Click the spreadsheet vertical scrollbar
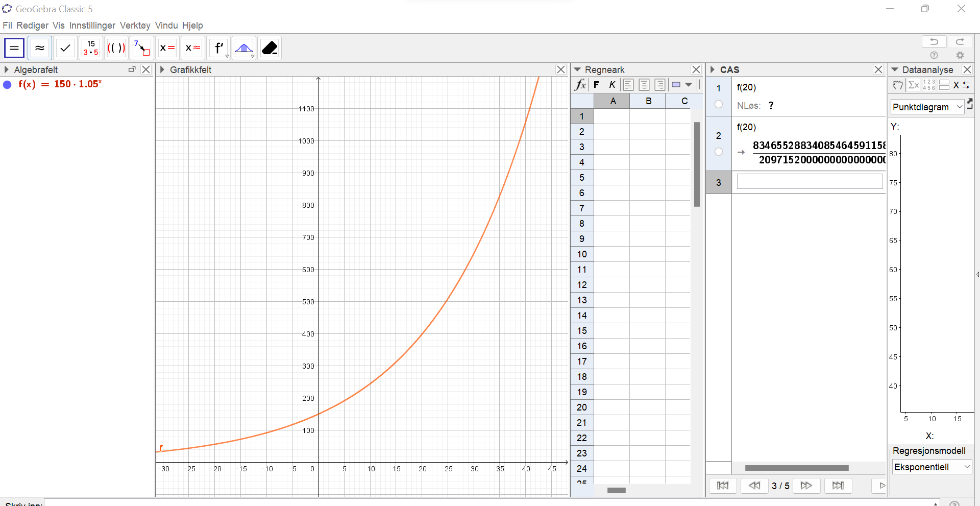The height and width of the screenshot is (506, 980). [x=697, y=164]
